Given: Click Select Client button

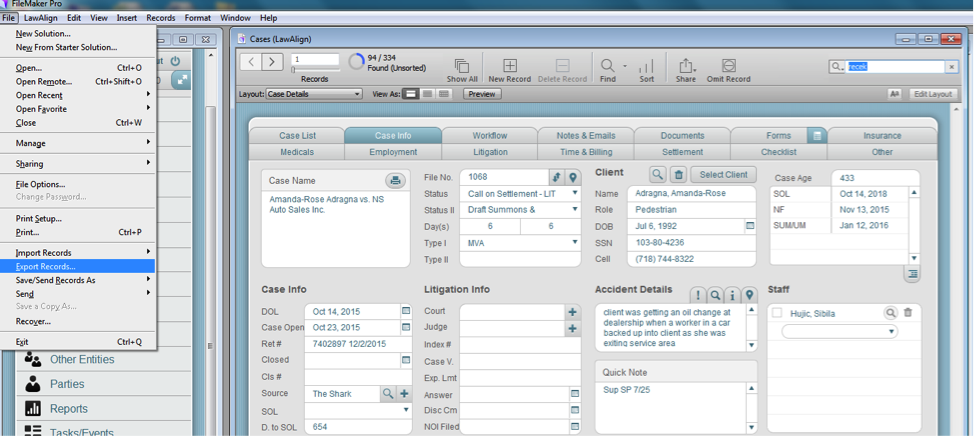Looking at the screenshot, I should (723, 175).
